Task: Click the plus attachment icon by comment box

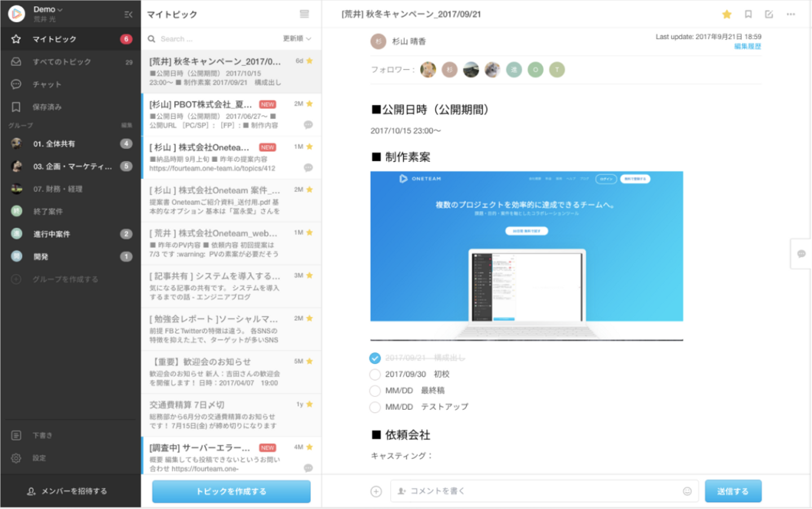Action: (376, 492)
